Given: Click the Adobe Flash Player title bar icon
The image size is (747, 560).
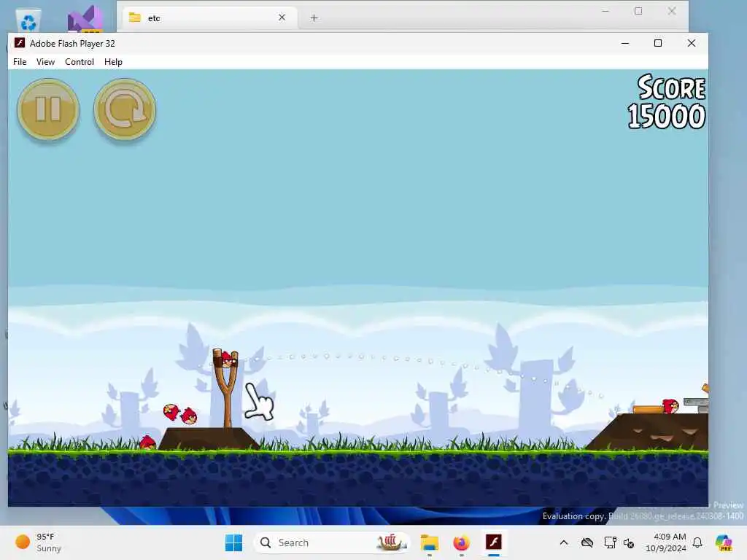Looking at the screenshot, I should tap(19, 43).
